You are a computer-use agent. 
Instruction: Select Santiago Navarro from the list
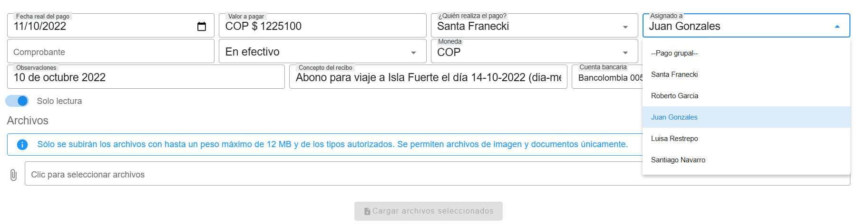(x=678, y=160)
